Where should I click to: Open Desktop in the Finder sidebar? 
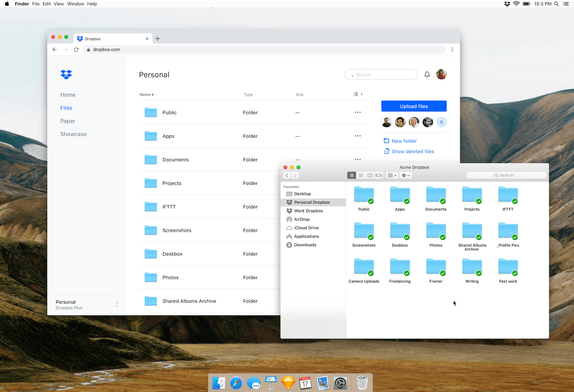[x=313, y=194]
